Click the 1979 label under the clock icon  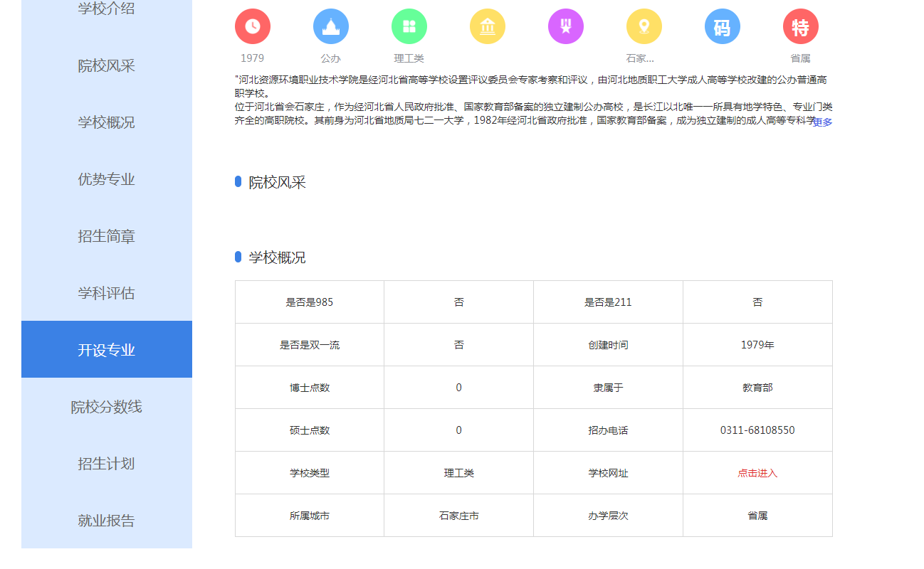tap(252, 58)
